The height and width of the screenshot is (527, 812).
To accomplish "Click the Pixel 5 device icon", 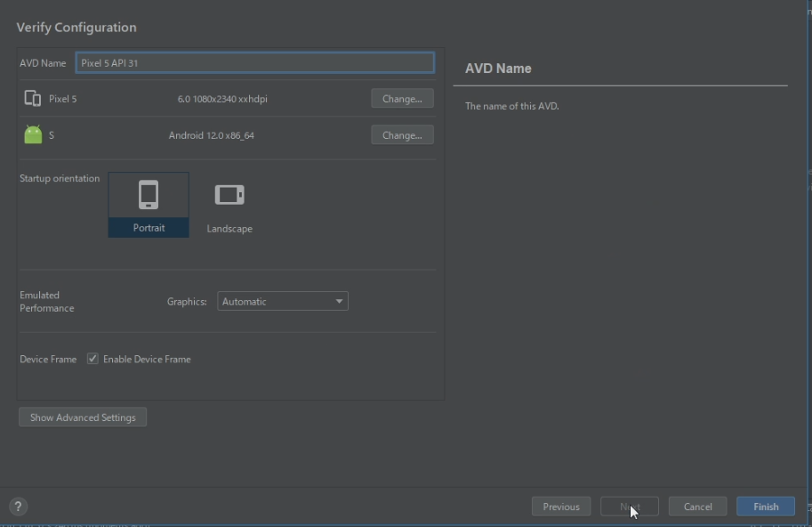I will click(x=33, y=99).
